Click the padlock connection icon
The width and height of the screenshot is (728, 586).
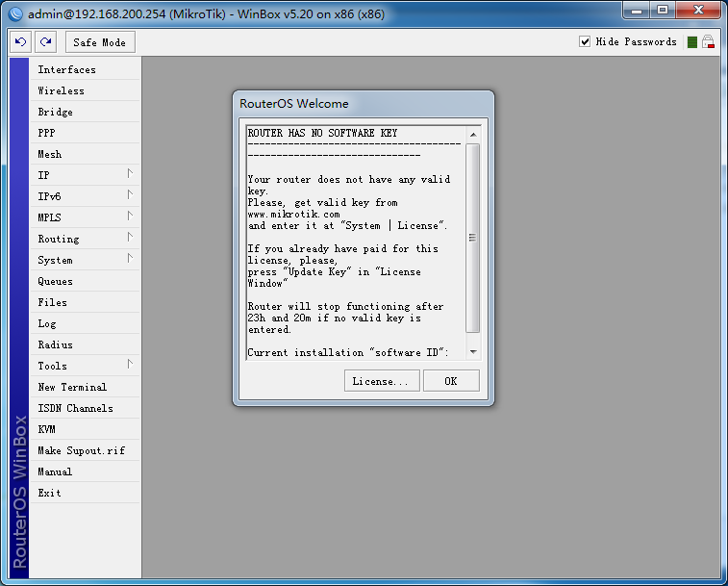point(708,41)
